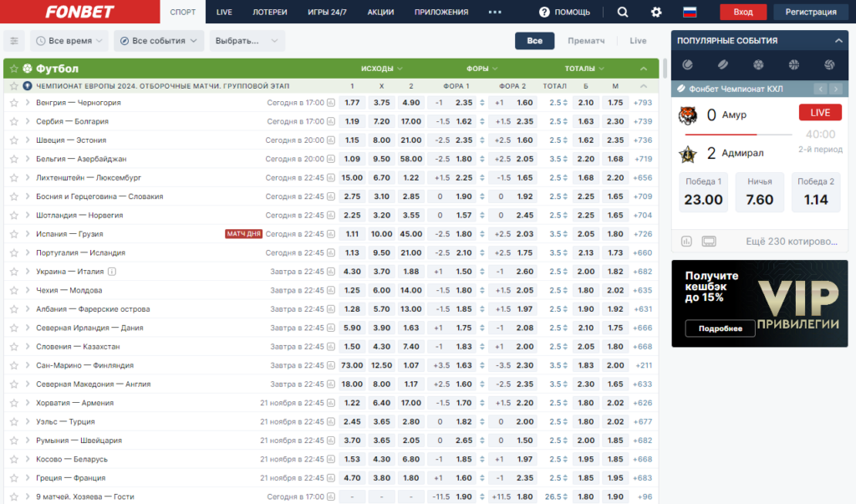Click the Регистрация button
The width and height of the screenshot is (856, 504).
pos(811,12)
